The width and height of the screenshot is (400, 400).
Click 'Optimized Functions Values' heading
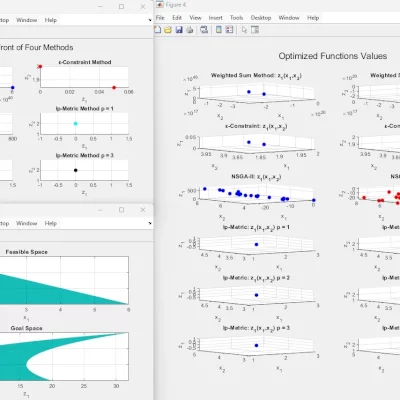(x=333, y=56)
